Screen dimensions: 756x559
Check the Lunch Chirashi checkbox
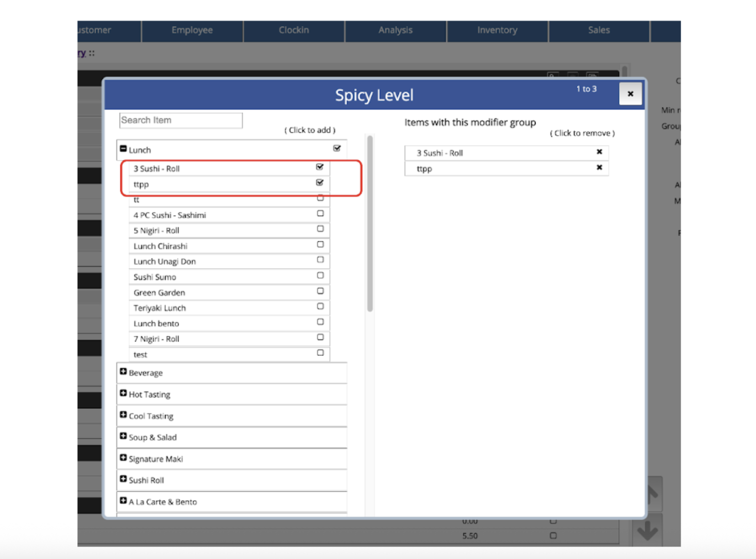(320, 245)
